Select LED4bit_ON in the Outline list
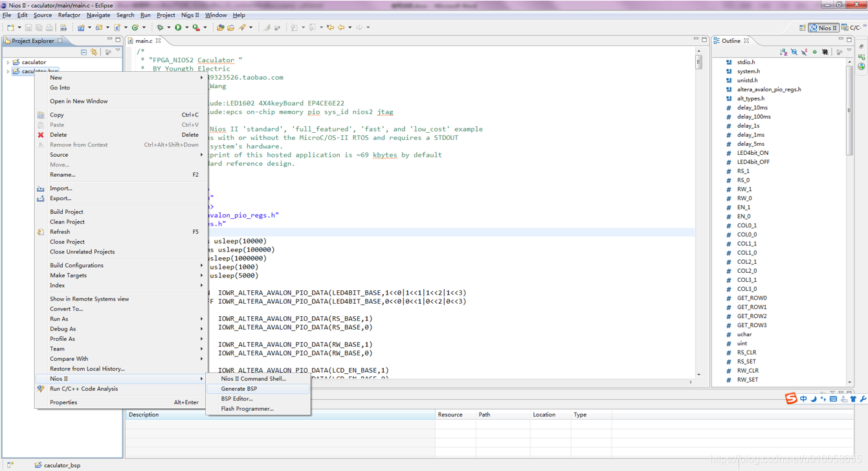The width and height of the screenshot is (868, 471). pos(753,153)
